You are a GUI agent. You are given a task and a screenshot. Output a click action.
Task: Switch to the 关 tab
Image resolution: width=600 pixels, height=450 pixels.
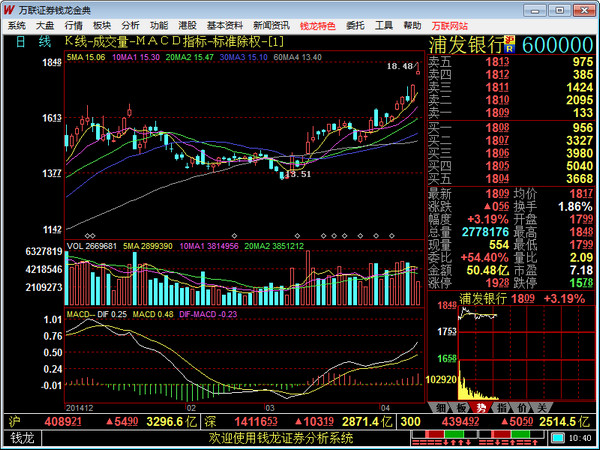[542, 408]
